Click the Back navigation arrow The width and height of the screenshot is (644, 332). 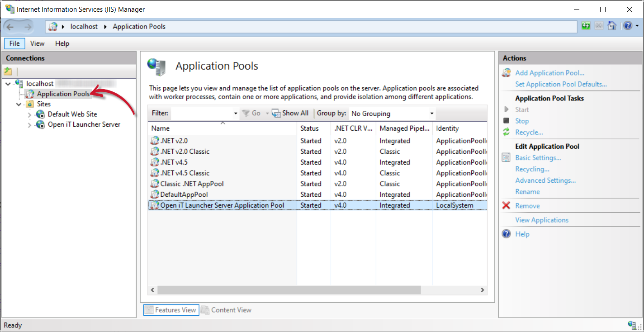[x=10, y=26]
